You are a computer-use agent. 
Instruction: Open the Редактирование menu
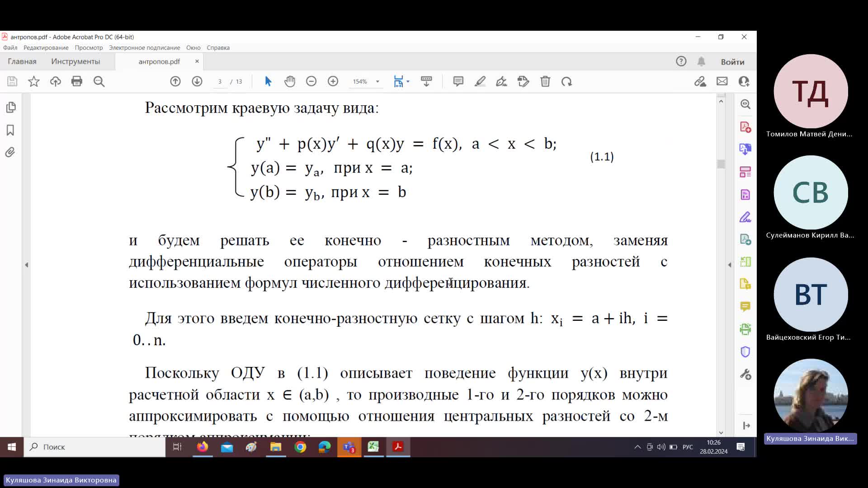(46, 47)
